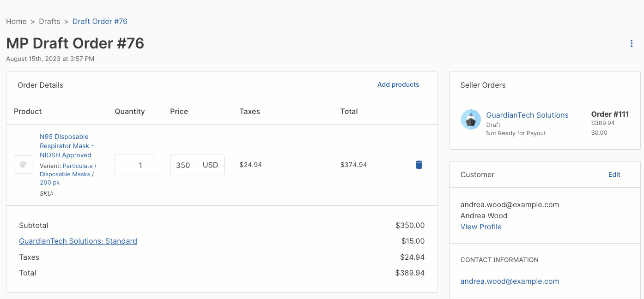Click Order #111 in Seller Orders
Image resolution: width=644 pixels, height=299 pixels.
[x=610, y=114]
